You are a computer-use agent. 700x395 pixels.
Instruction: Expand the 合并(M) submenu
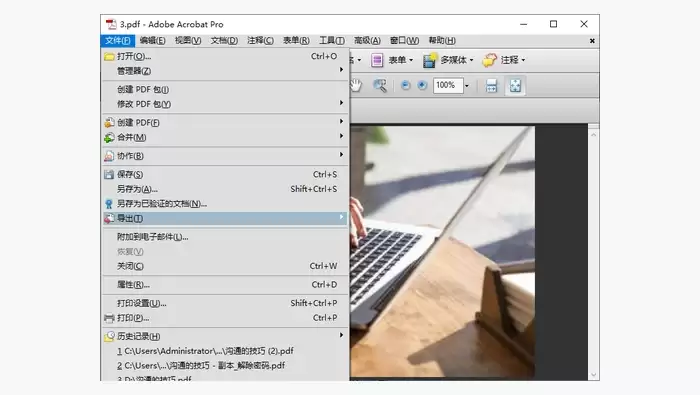click(225, 137)
